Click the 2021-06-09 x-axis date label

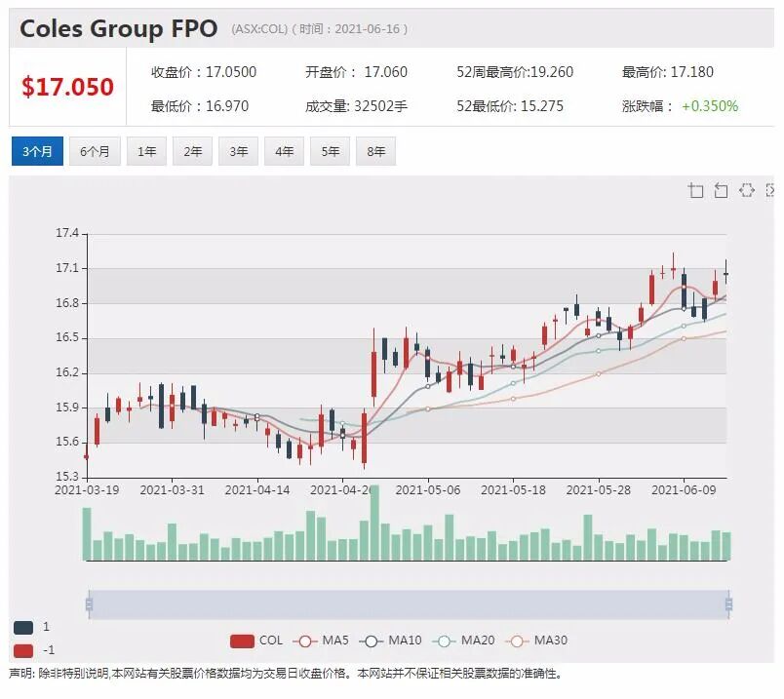(684, 490)
